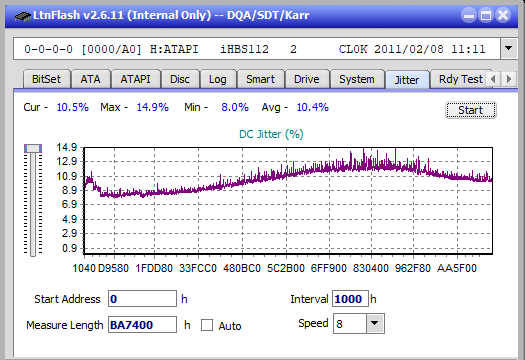Open the drive selection dropdown
Viewport: 525px width, 360px height.
(509, 49)
